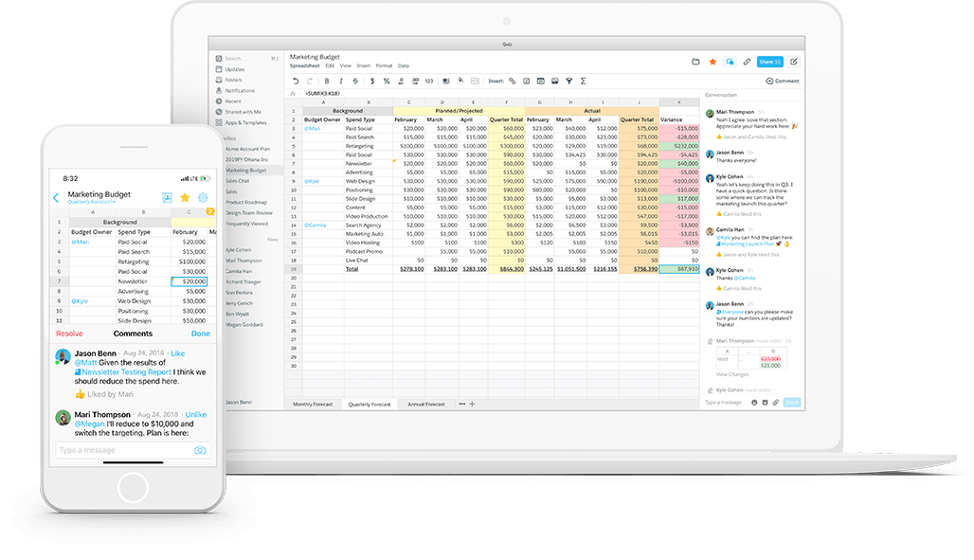Viewport: 974px width, 560px height.
Task: Toggle the star favorite on the phone
Action: 185,197
